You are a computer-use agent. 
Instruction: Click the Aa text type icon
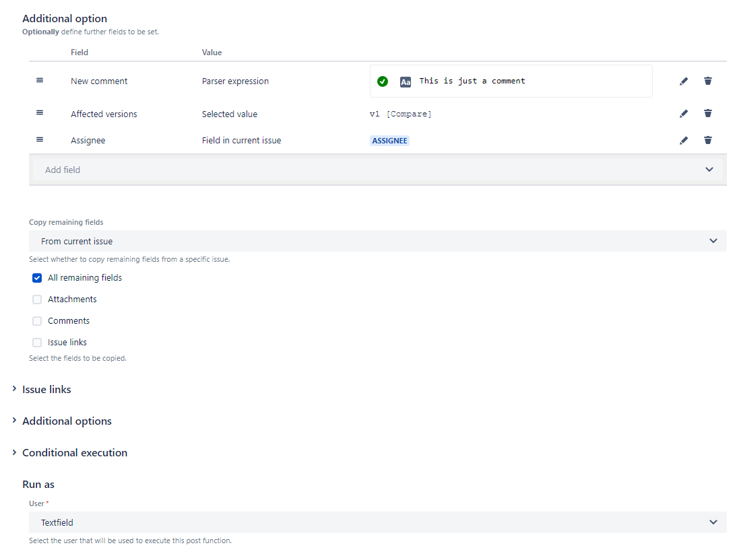coord(405,81)
